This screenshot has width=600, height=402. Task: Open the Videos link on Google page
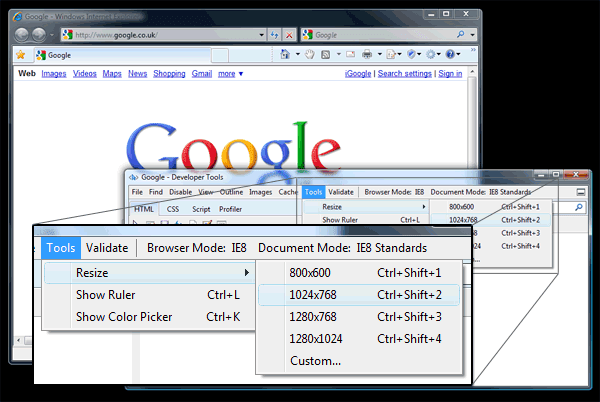point(85,73)
